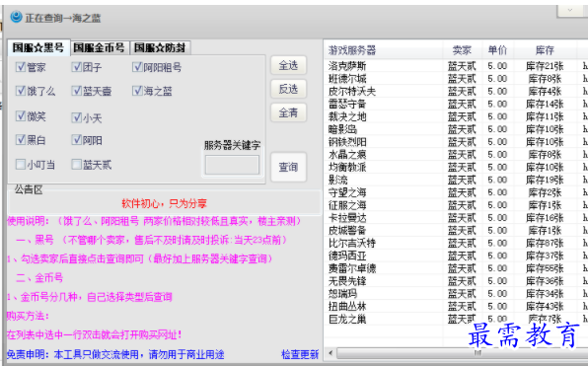The width and height of the screenshot is (588, 366).
Task: Sort by 库存 column header
Action: click(x=545, y=50)
